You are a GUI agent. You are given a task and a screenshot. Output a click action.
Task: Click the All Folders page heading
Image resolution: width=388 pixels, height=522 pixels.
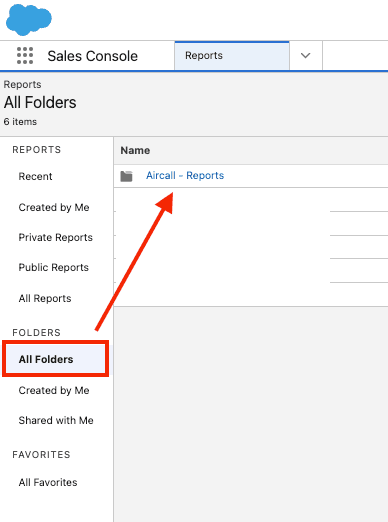40,102
